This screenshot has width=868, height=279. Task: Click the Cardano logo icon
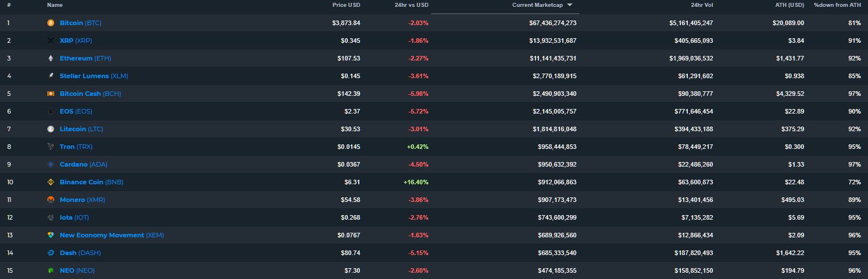[x=50, y=164]
